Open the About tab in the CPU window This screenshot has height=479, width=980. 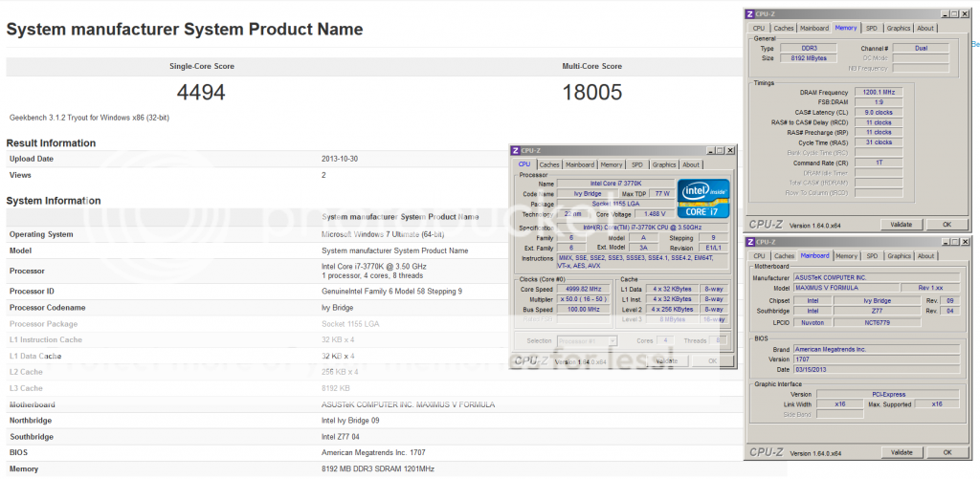pos(690,164)
